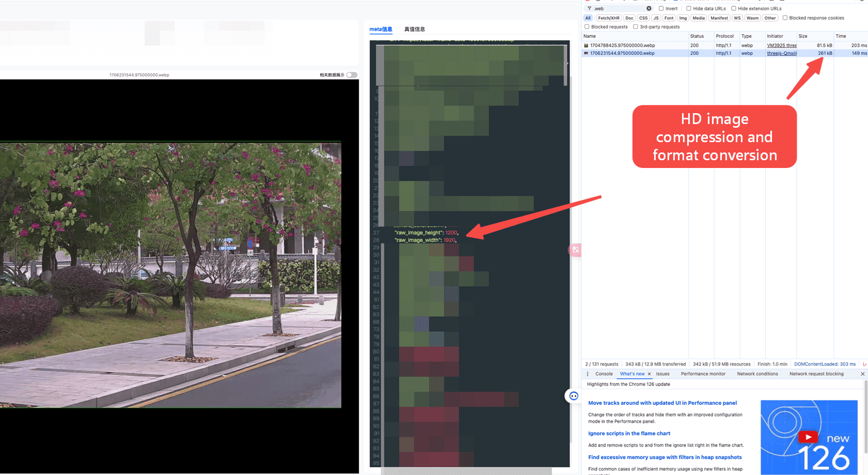Open the drawer three-dot menu
868x475 pixels.
[587, 374]
